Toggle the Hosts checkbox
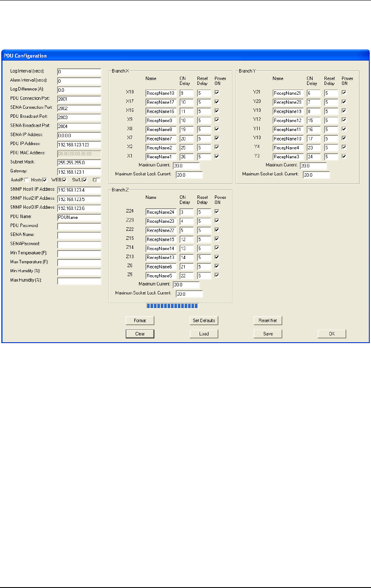371x588 pixels. coord(45,180)
